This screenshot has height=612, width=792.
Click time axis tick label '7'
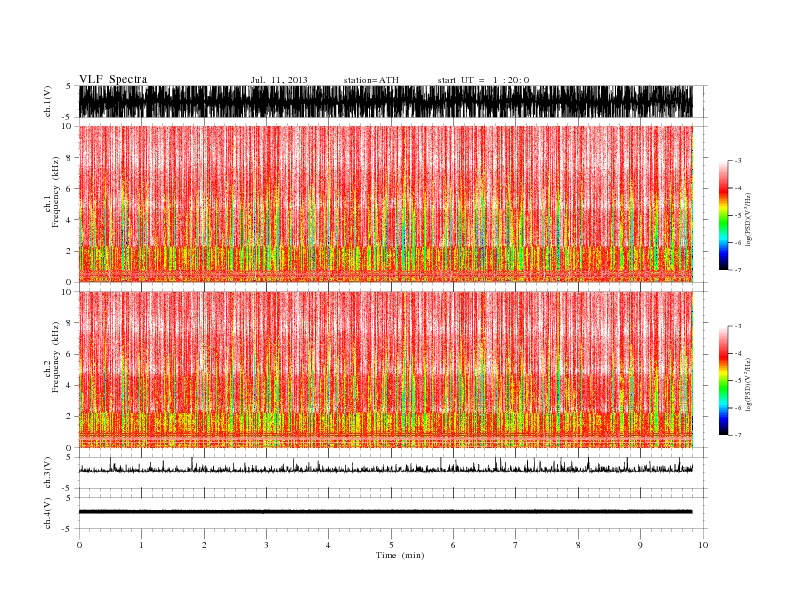pos(516,545)
